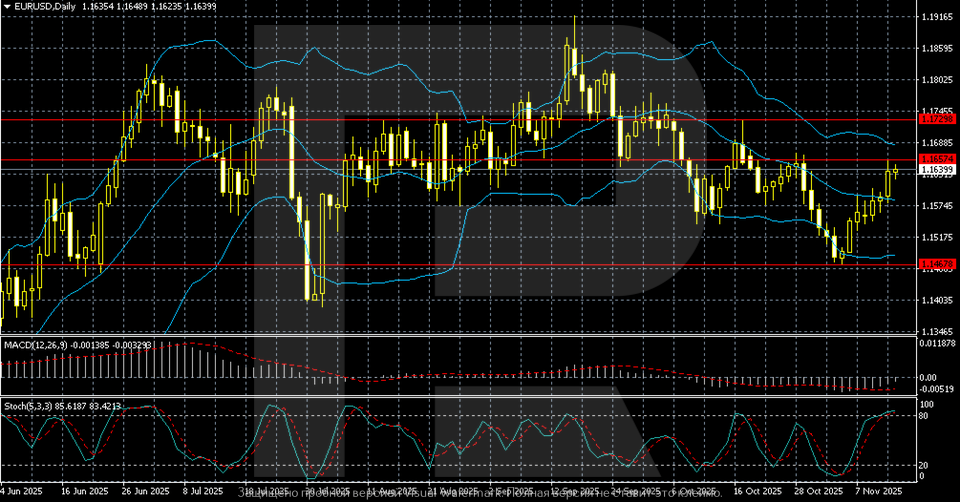This screenshot has width=960, height=502.
Task: Click the 28 Oct 2025 date label
Action: [x=813, y=492]
